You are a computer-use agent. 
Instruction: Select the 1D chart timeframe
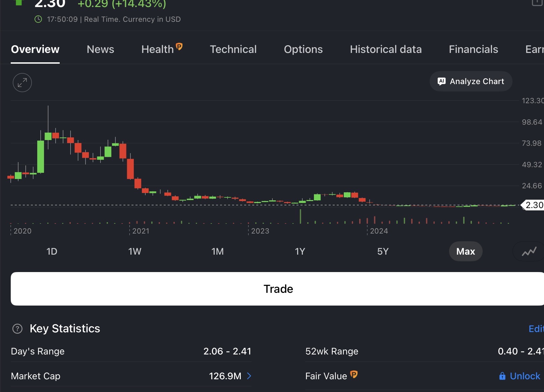tap(52, 251)
